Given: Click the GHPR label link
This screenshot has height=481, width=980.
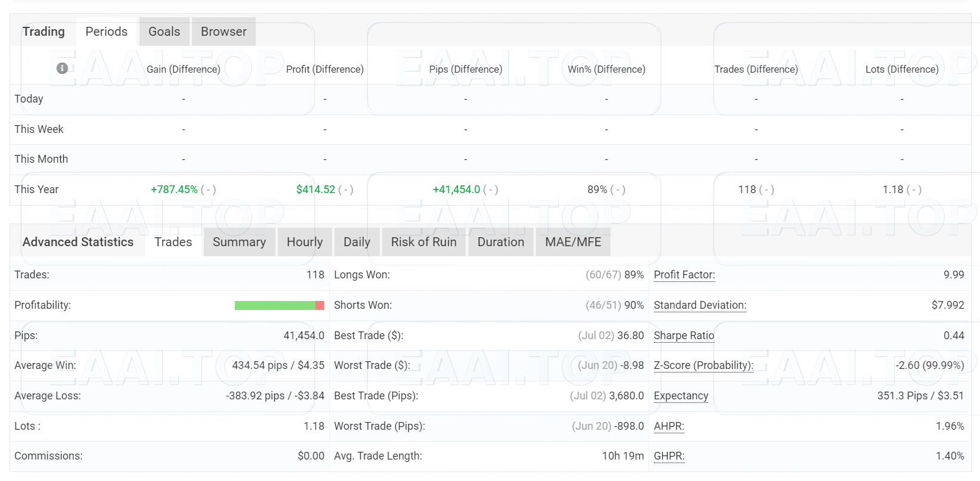Looking at the screenshot, I should [668, 456].
